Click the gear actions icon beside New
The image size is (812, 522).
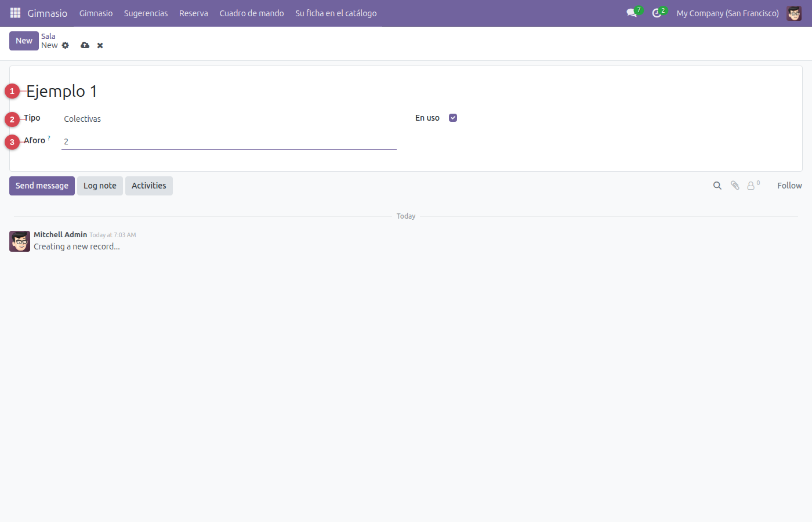[x=66, y=45]
